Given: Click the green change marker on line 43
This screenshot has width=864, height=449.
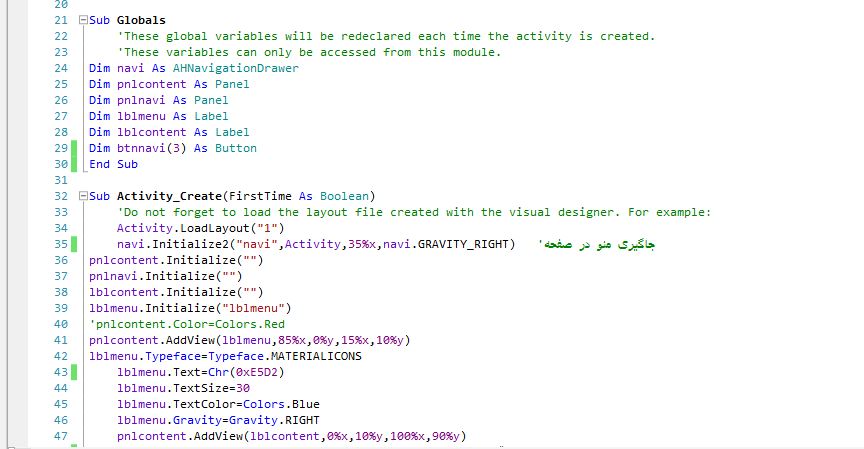Looking at the screenshot, I should point(74,372).
